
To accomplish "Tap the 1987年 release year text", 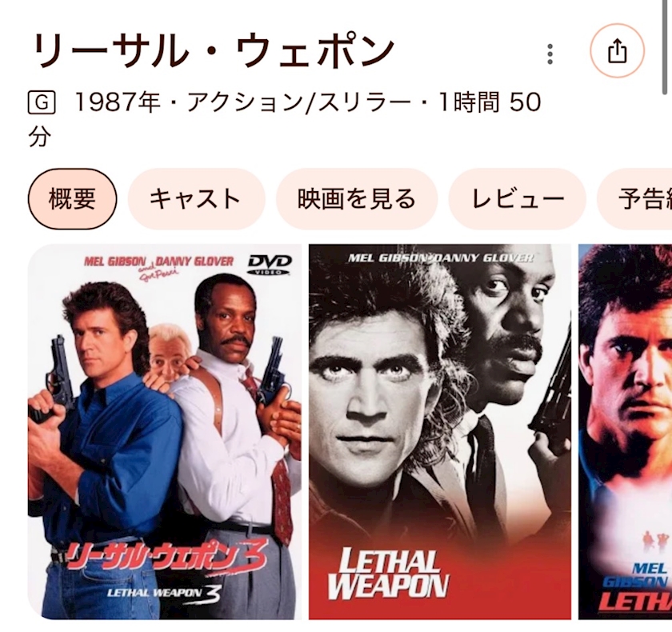I will point(118,102).
